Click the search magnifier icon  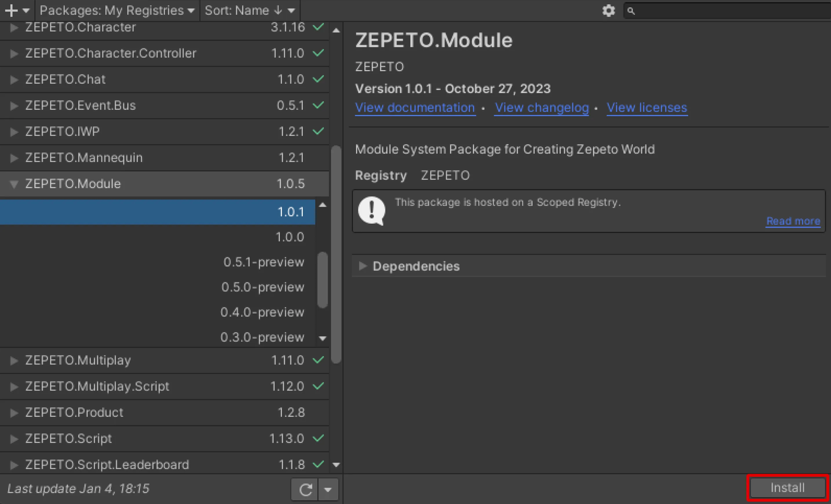pyautogui.click(x=631, y=11)
